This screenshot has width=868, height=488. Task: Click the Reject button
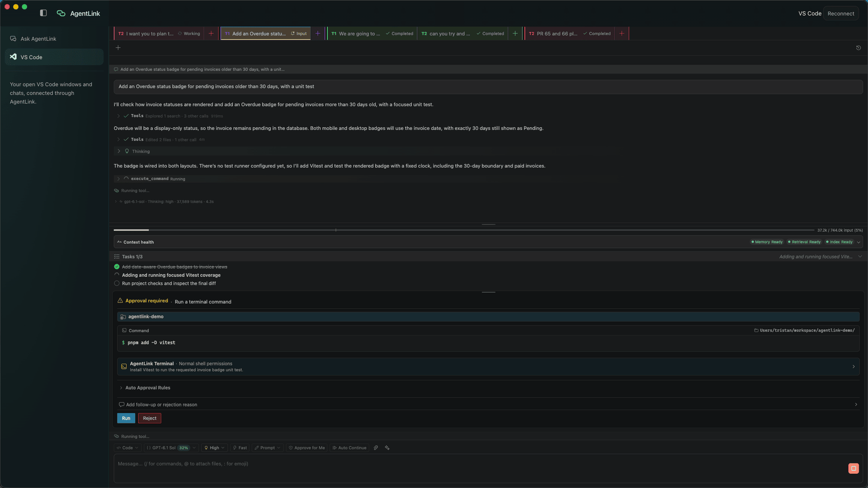pyautogui.click(x=149, y=418)
